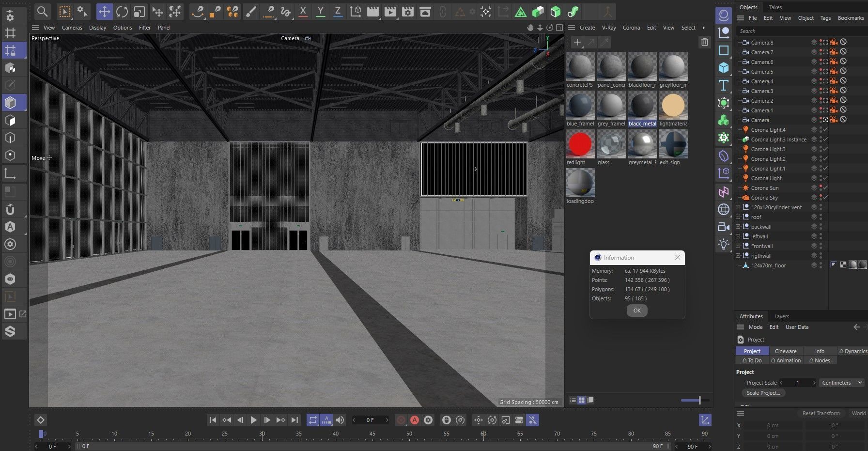Activate the Scale tool
The height and width of the screenshot is (451, 868).
tap(139, 11)
